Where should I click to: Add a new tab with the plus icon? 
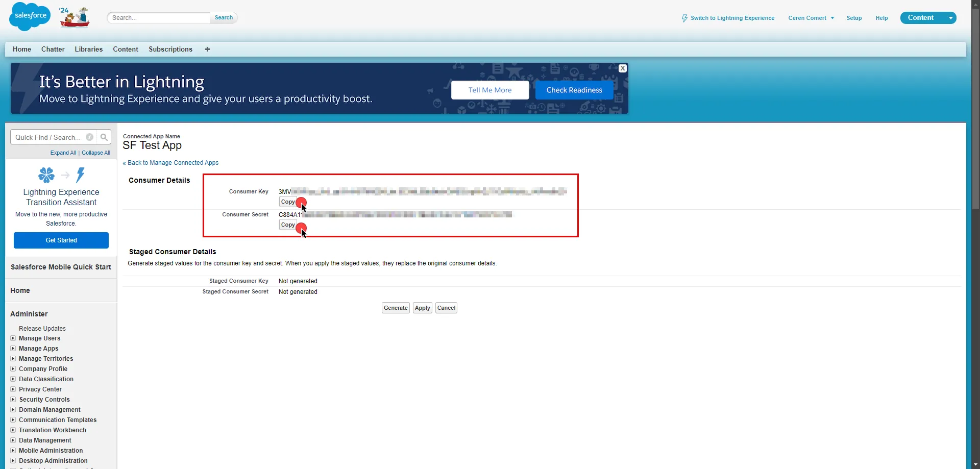pyautogui.click(x=207, y=50)
